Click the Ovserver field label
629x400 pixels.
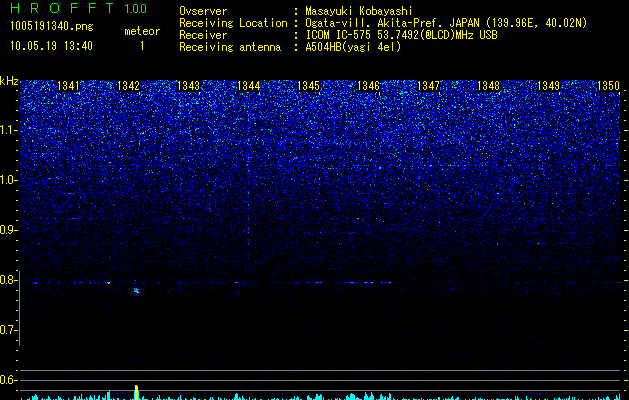pos(203,11)
